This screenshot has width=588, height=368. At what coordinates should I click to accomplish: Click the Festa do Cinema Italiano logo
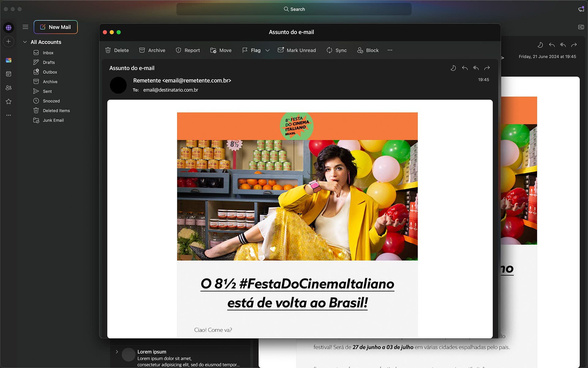[x=296, y=126]
